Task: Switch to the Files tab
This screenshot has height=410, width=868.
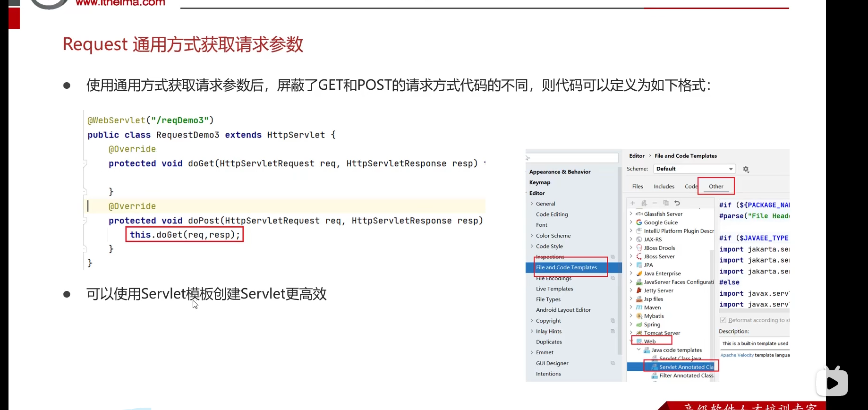Action: click(638, 187)
